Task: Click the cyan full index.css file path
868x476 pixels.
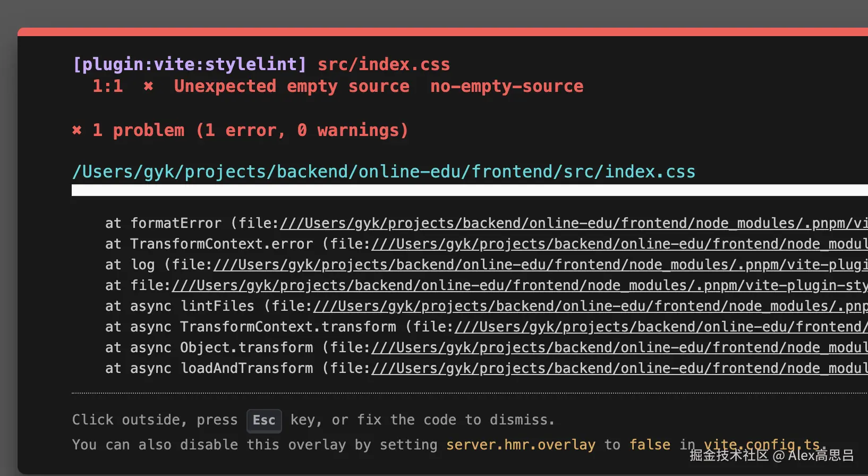Action: tap(384, 172)
